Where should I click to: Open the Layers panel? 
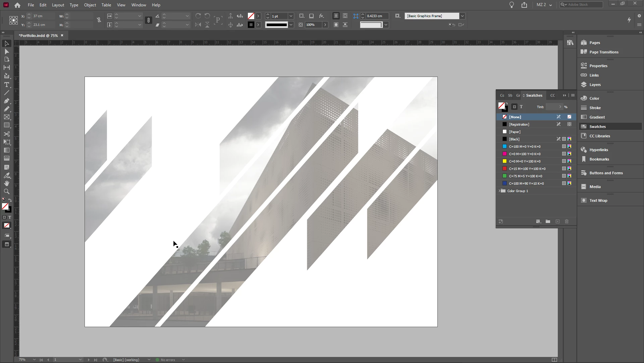595,85
